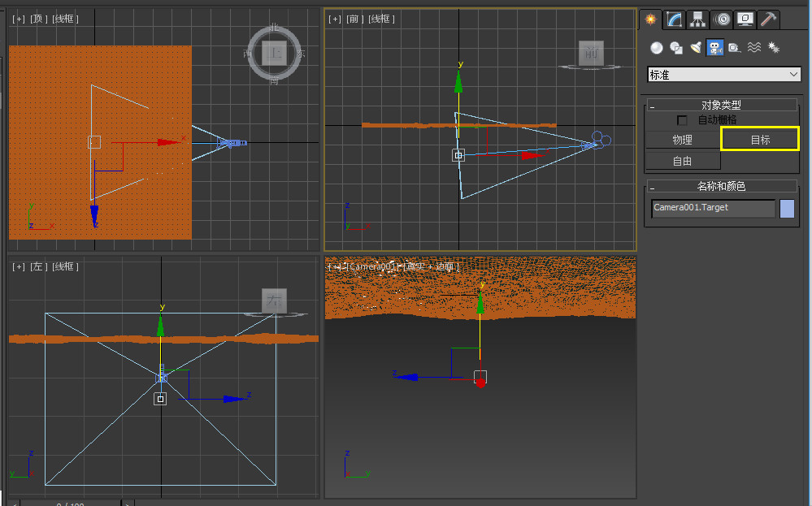Open the Display panel icon
Image resolution: width=812 pixels, height=506 pixels.
(x=745, y=19)
